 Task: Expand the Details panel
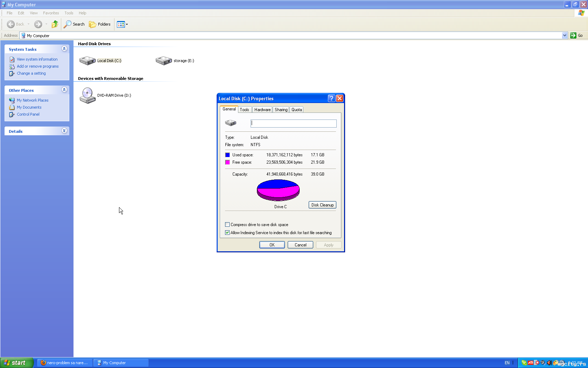point(64,131)
